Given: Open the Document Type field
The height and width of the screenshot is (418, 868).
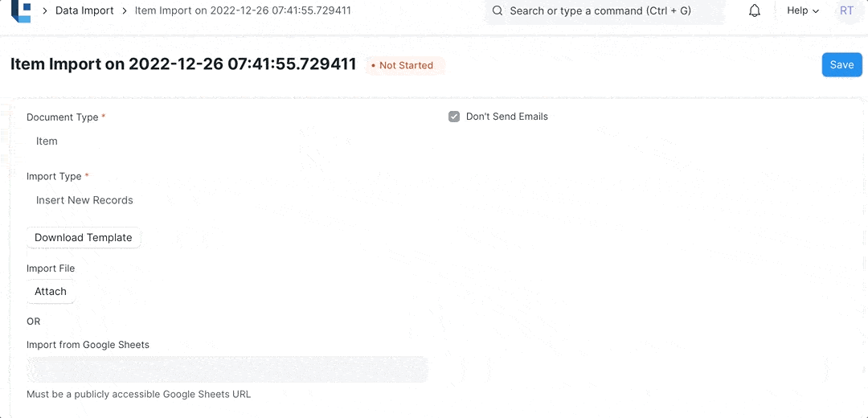Looking at the screenshot, I should coord(225,141).
